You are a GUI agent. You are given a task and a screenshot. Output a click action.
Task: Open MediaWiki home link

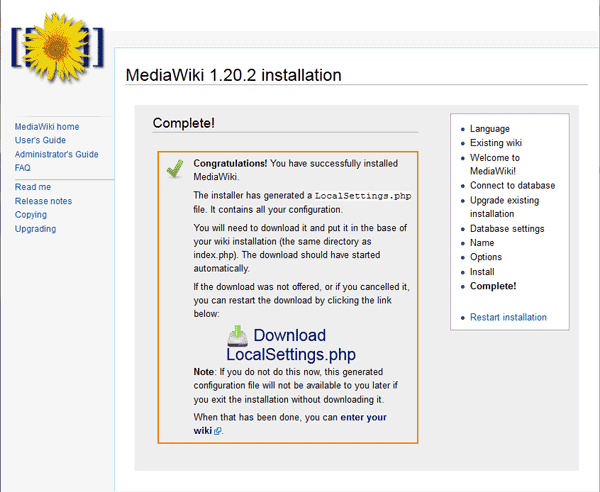click(47, 127)
